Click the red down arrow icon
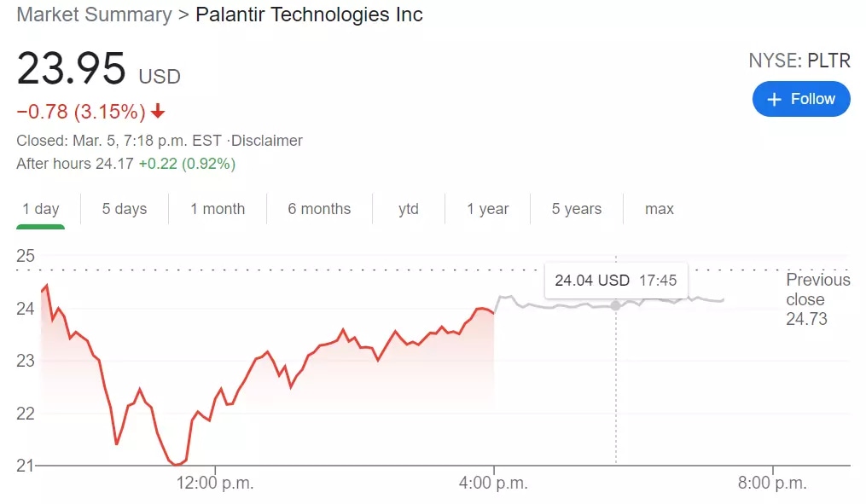Image resolution: width=866 pixels, height=504 pixels. [x=159, y=112]
